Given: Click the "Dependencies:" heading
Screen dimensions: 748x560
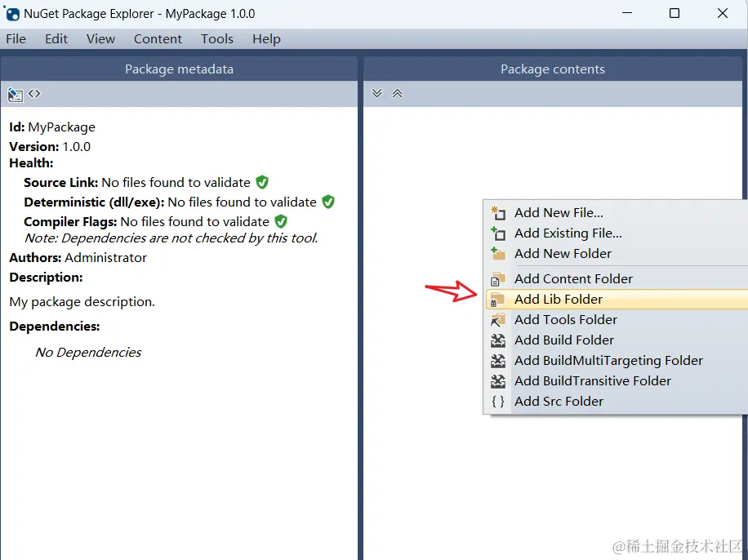Looking at the screenshot, I should click(x=55, y=327).
